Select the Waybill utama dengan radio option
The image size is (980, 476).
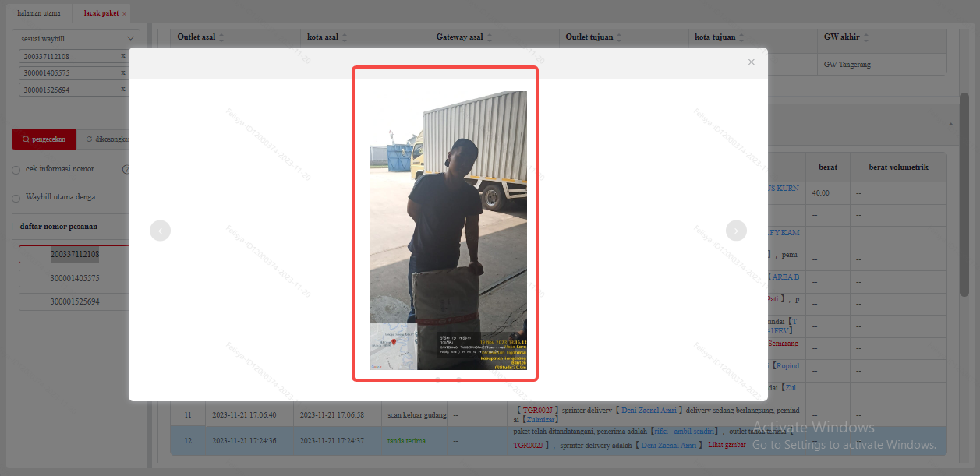click(16, 198)
